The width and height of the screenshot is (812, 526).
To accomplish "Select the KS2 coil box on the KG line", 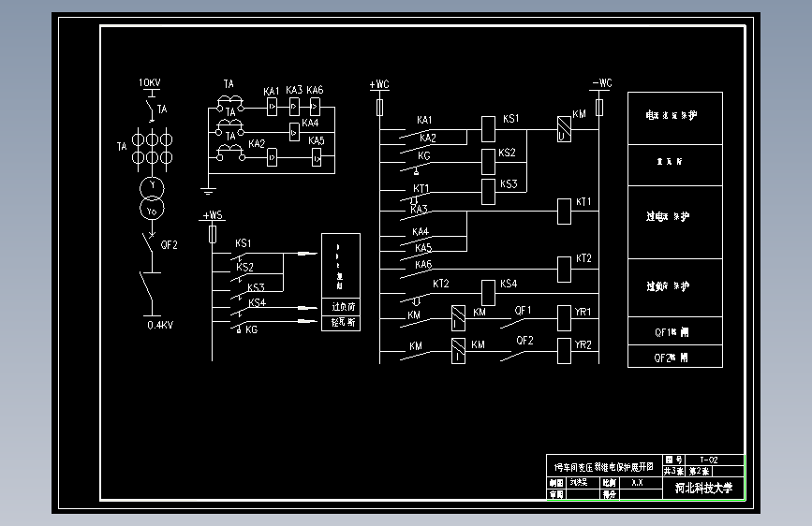I will click(488, 162).
